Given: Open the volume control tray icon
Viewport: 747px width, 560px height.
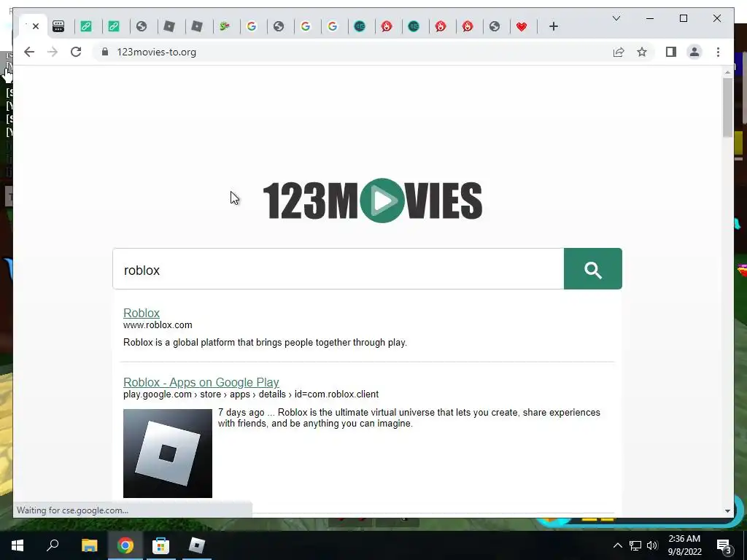Looking at the screenshot, I should (x=652, y=545).
